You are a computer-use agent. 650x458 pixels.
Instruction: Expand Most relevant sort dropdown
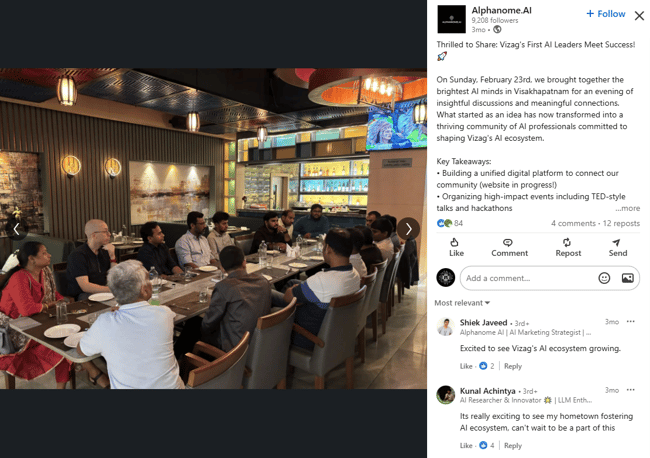[x=462, y=303]
